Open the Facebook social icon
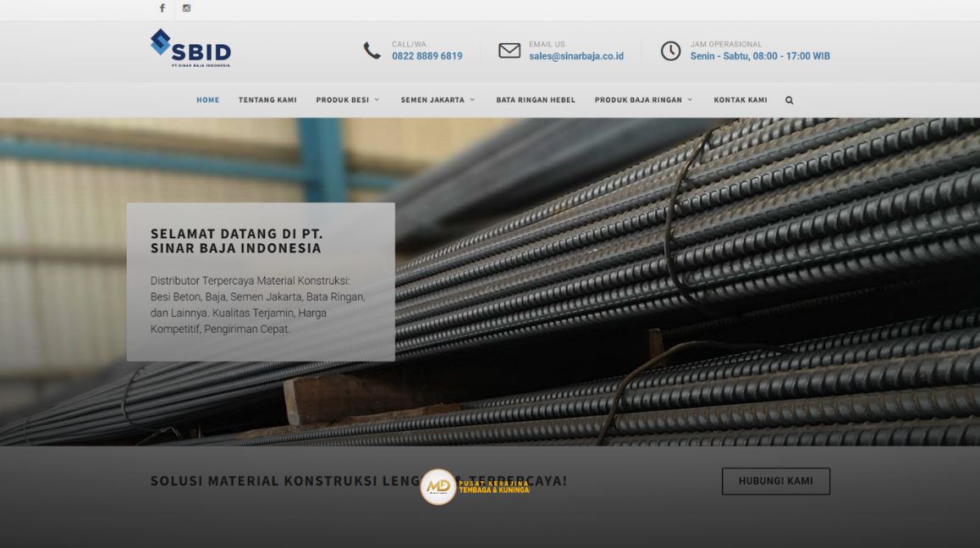Viewport: 980px width, 548px height. pos(162,8)
